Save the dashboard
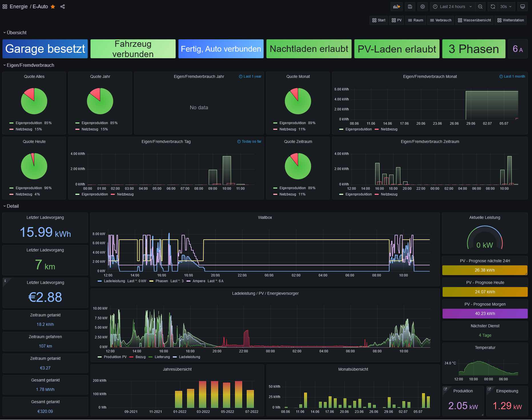This screenshot has height=420, width=532. coord(410,7)
